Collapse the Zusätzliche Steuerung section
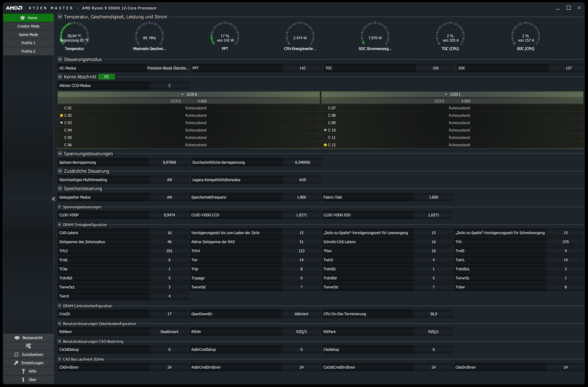 coord(60,171)
